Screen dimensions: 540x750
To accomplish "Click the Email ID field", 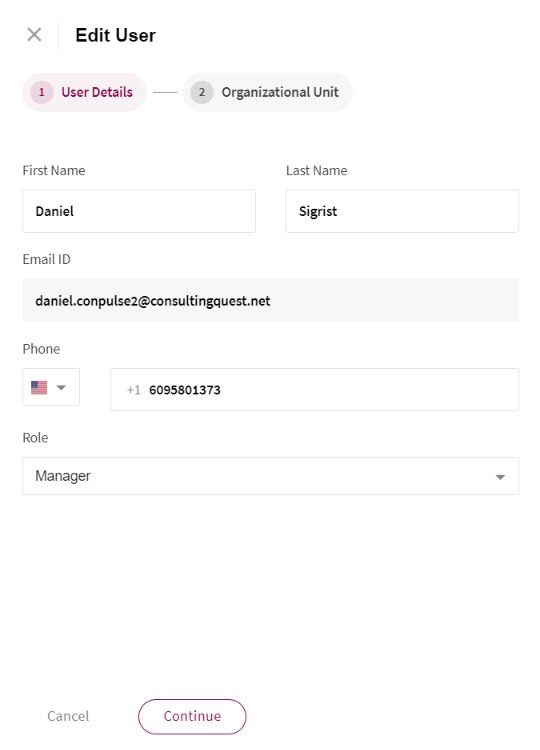I will point(270,300).
